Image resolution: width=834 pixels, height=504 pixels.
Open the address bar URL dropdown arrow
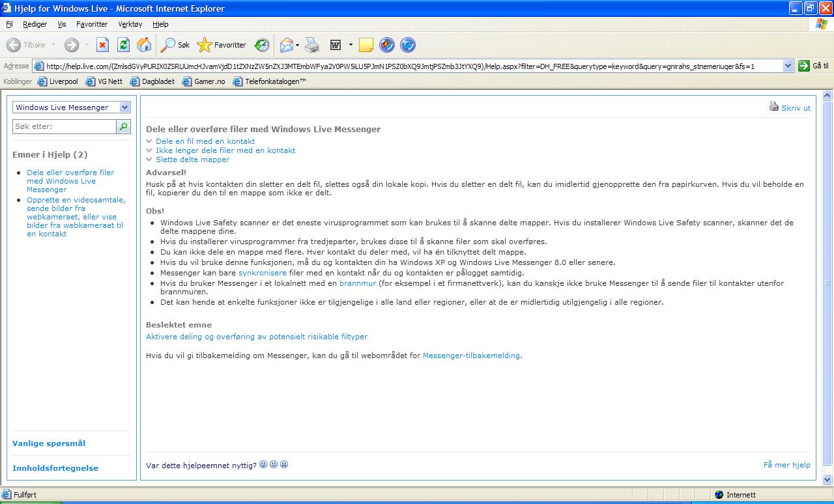pos(787,66)
